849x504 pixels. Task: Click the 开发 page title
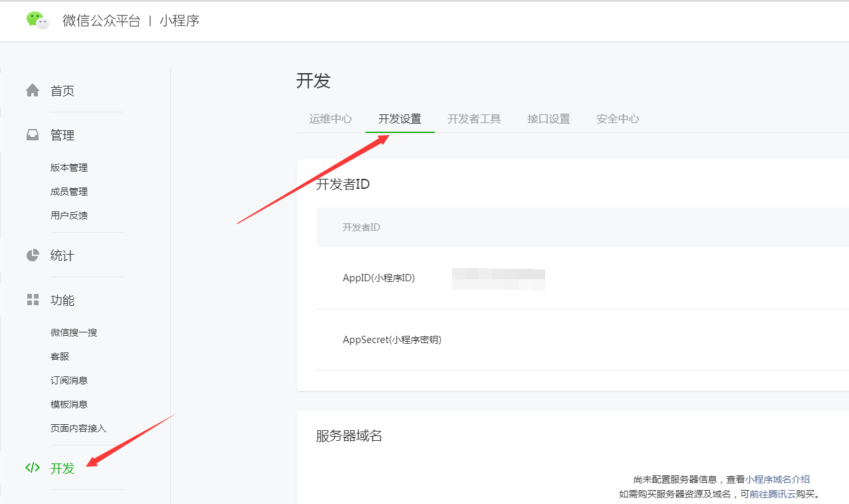313,81
